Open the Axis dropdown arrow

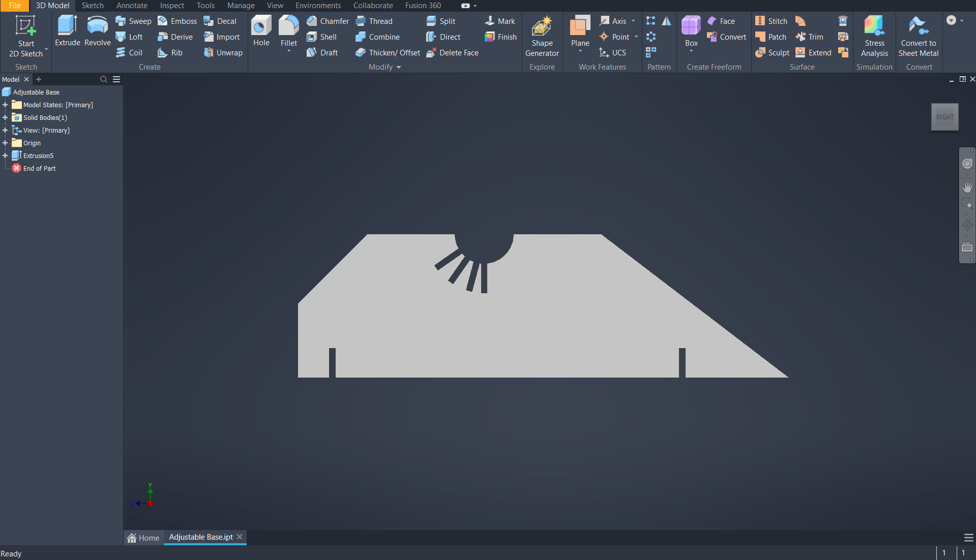(x=633, y=21)
